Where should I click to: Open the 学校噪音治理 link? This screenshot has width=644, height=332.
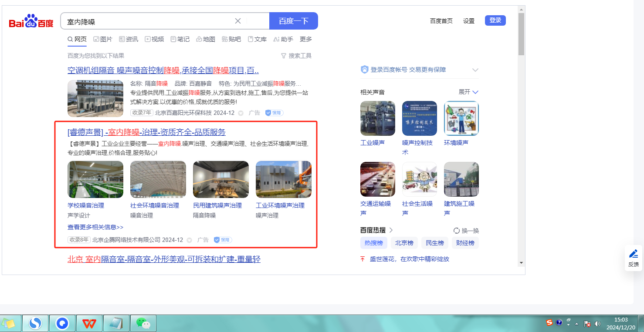pos(86,205)
